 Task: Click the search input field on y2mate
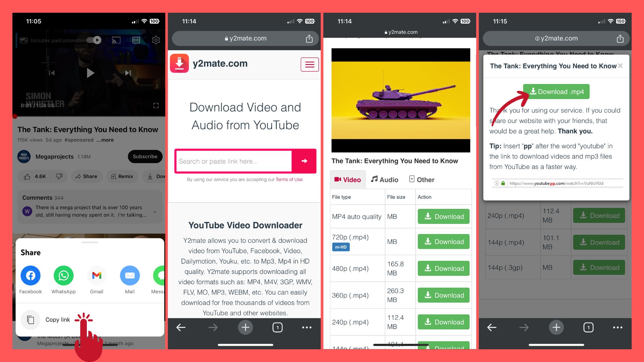[234, 161]
